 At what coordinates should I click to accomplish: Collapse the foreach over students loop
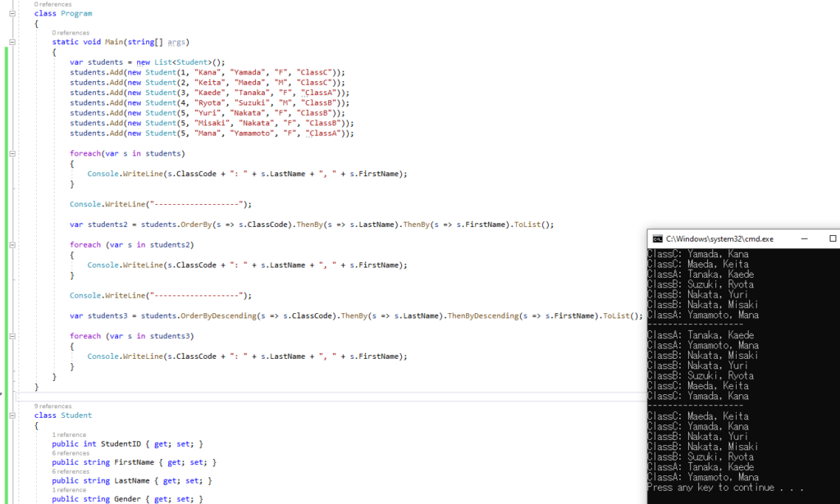[11, 153]
